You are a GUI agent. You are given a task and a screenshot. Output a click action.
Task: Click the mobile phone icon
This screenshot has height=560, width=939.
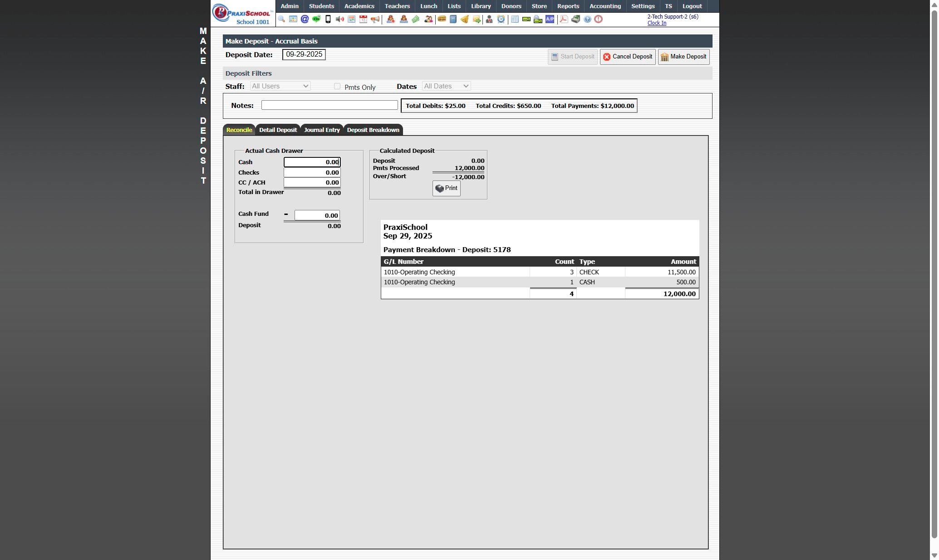pyautogui.click(x=328, y=19)
